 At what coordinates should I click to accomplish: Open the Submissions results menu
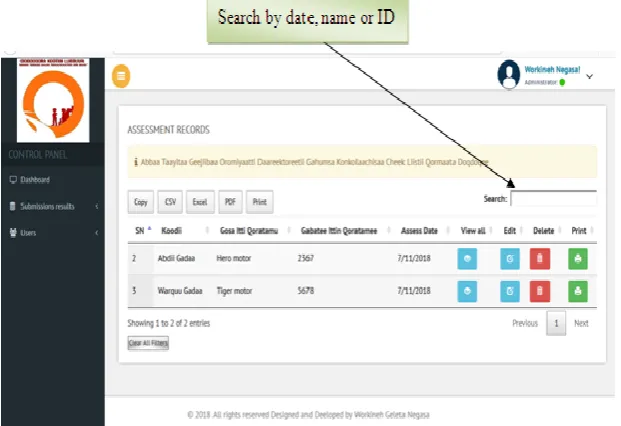47,206
